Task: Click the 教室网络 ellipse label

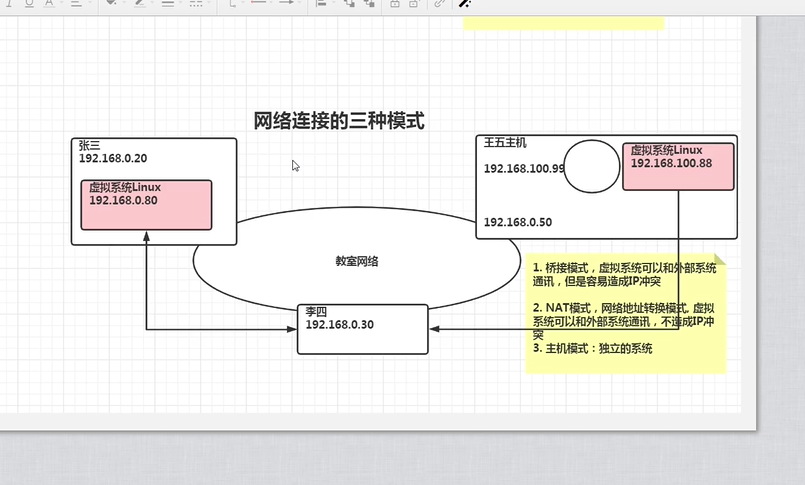Action: [x=357, y=261]
